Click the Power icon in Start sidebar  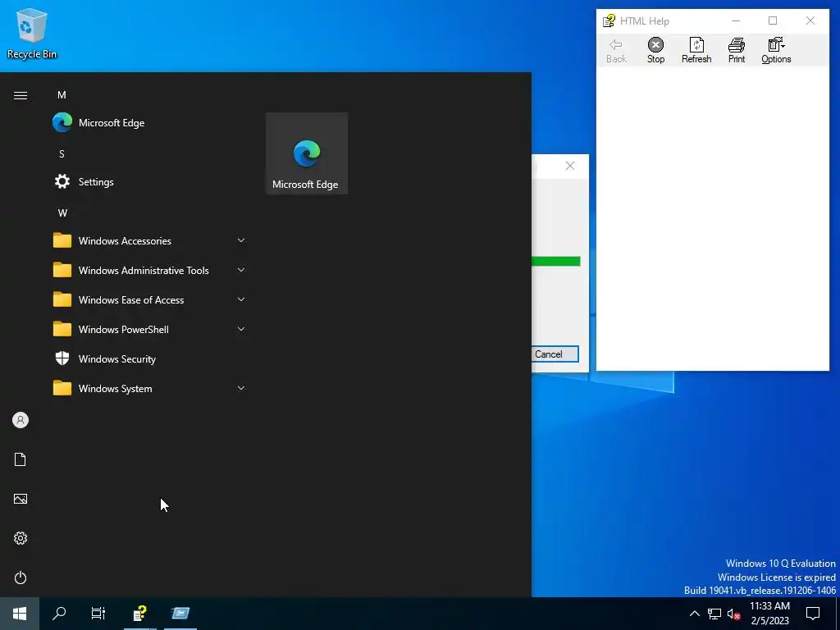point(21,577)
